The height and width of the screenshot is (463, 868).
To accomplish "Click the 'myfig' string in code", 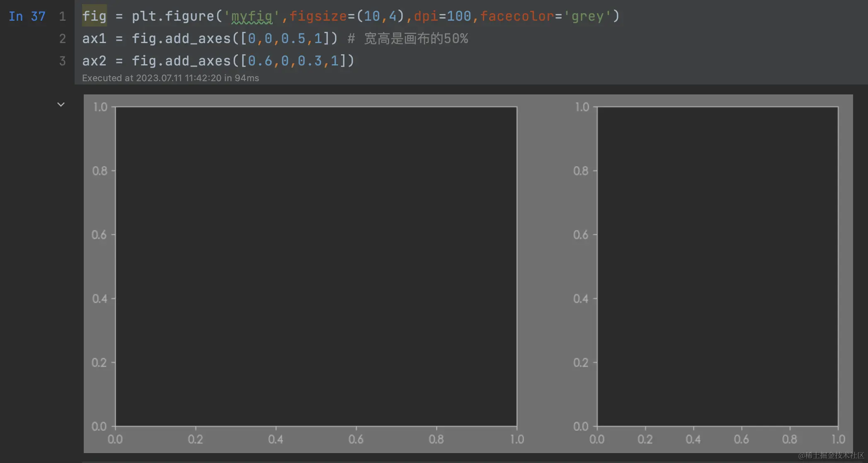I will (x=252, y=17).
